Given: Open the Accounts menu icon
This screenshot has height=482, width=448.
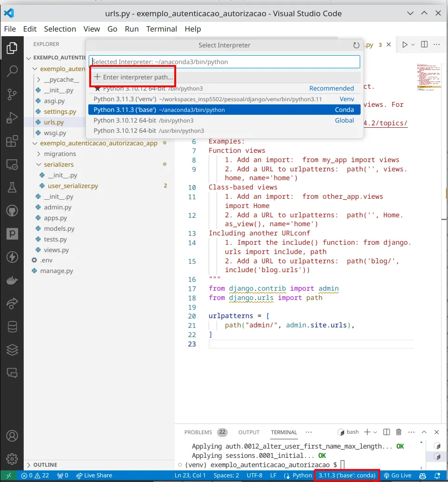Looking at the screenshot, I should click(x=12, y=436).
